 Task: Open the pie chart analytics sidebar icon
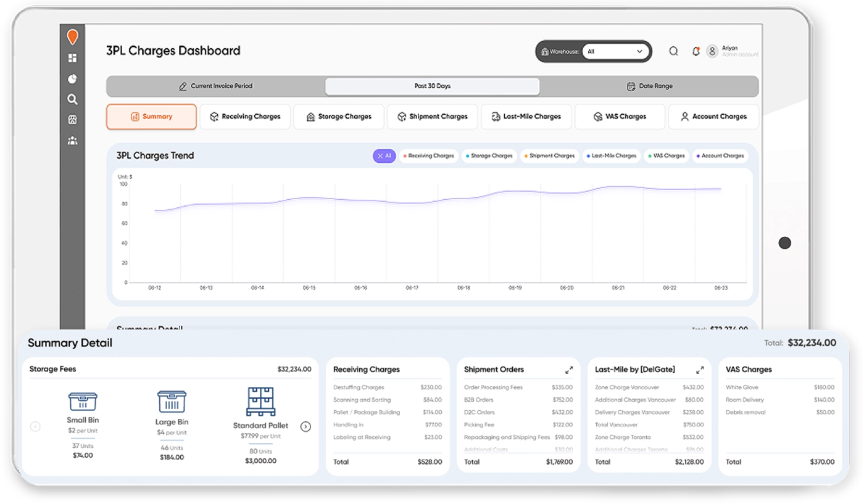coord(72,79)
